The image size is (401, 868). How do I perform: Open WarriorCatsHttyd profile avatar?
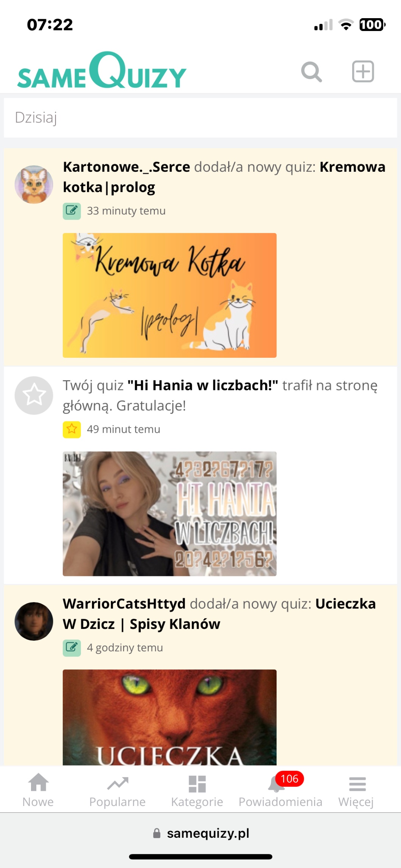(34, 621)
